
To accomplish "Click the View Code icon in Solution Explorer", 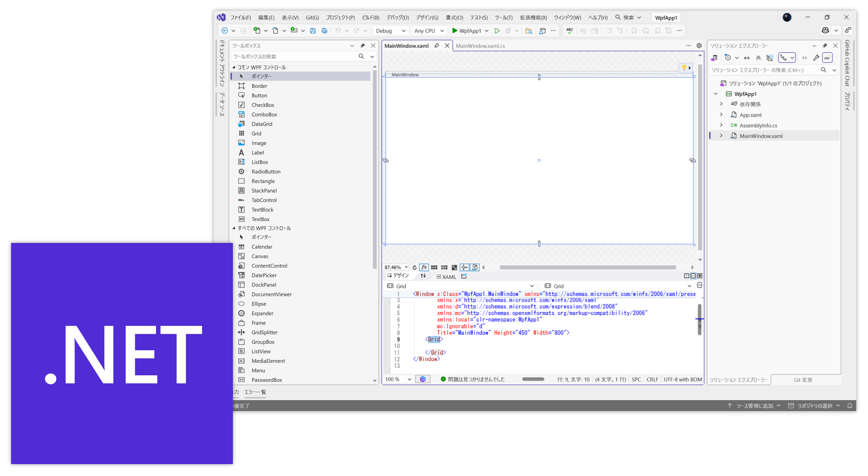I will pyautogui.click(x=805, y=58).
